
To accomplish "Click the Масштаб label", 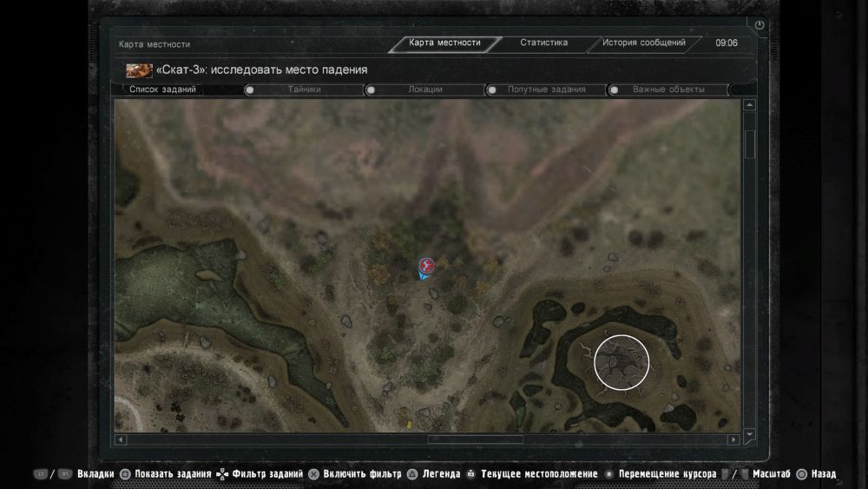I will [772, 474].
